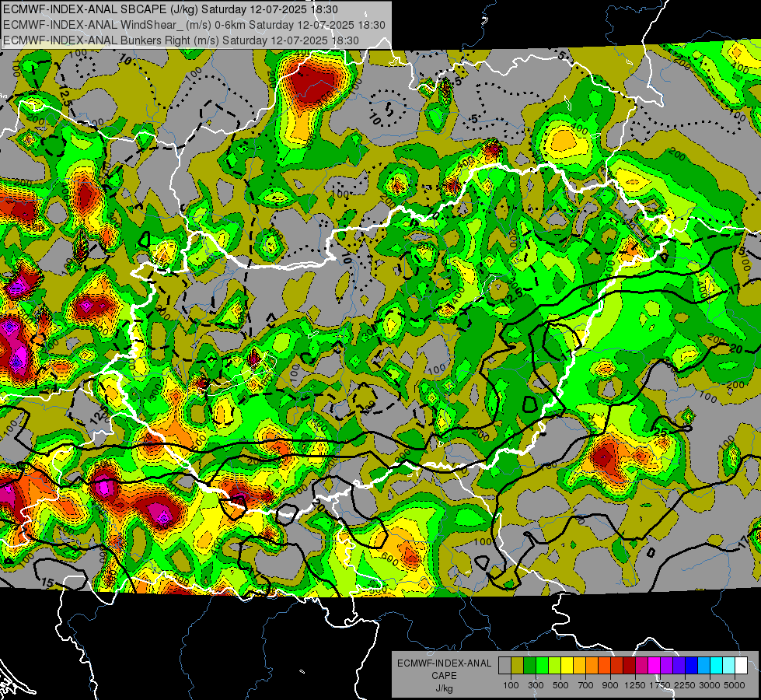The image size is (761, 700).
Task: Click the 2250 tick label in legend
Action: coord(686,685)
